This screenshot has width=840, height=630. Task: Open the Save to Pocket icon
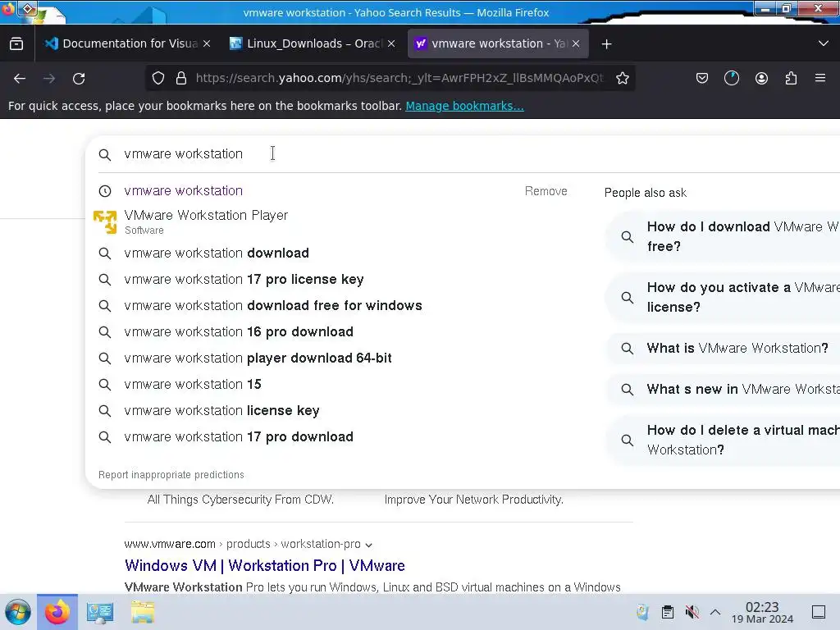[702, 78]
